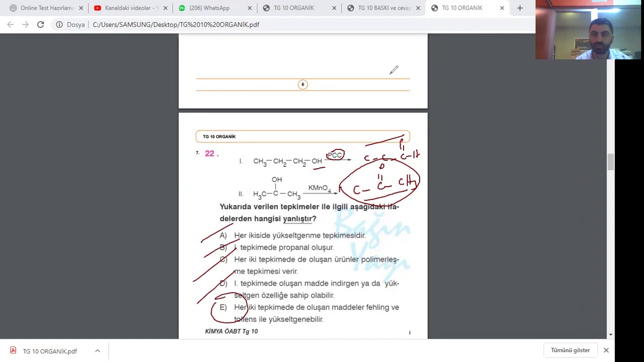Click question number 22

click(211, 153)
